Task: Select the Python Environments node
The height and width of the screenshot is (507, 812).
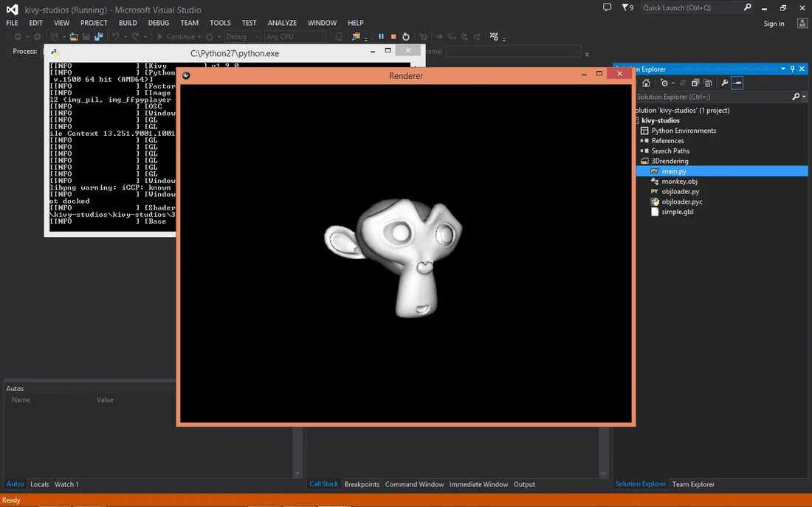Action: [x=684, y=131]
